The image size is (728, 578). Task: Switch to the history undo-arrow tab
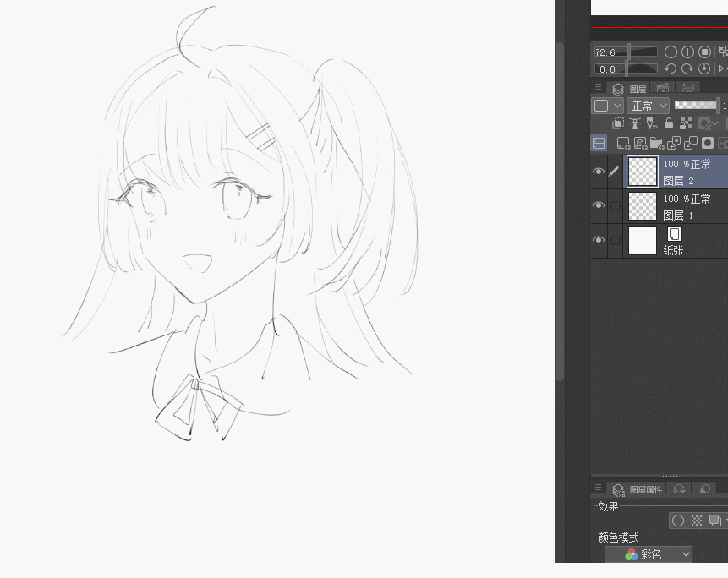coord(687,88)
